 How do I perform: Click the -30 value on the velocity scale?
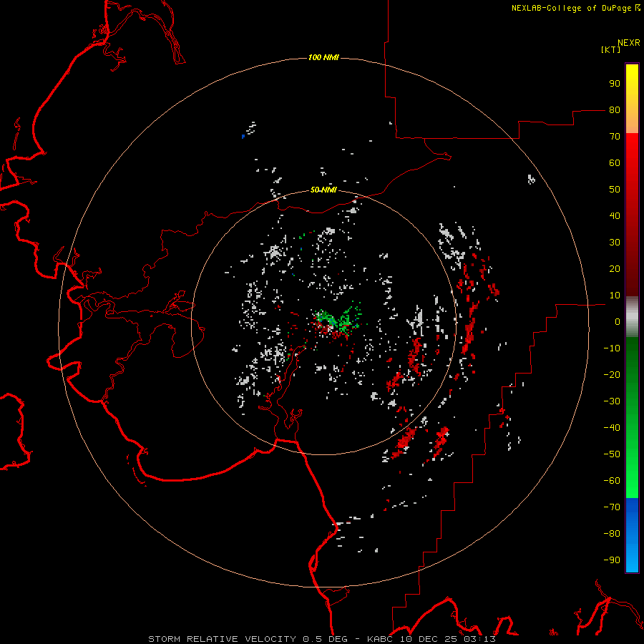point(612,401)
